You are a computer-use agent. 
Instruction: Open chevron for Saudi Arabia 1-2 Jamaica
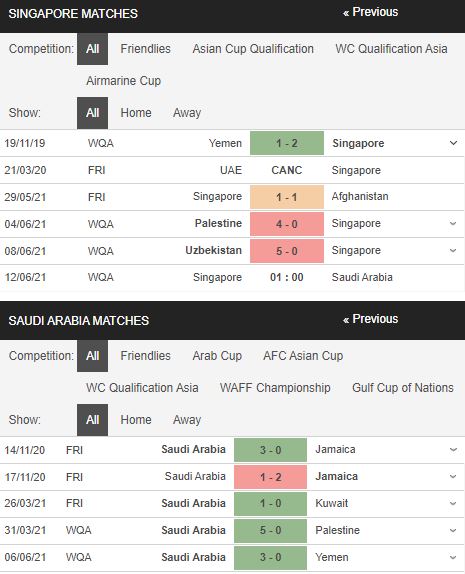pos(453,477)
